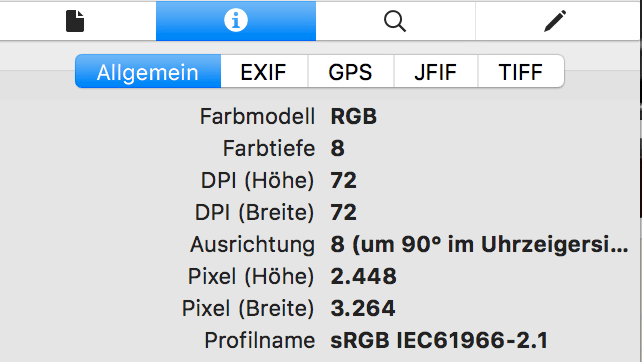The width and height of the screenshot is (642, 362).
Task: Click the Pixel (Breite) value 3.264
Action: point(363,308)
